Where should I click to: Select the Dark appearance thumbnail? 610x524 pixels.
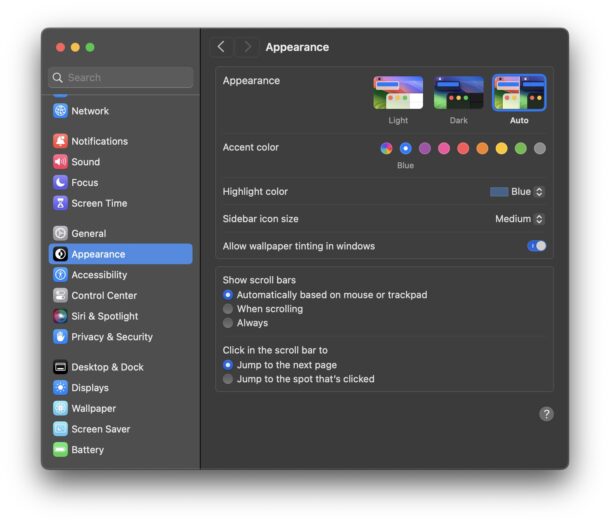[459, 93]
